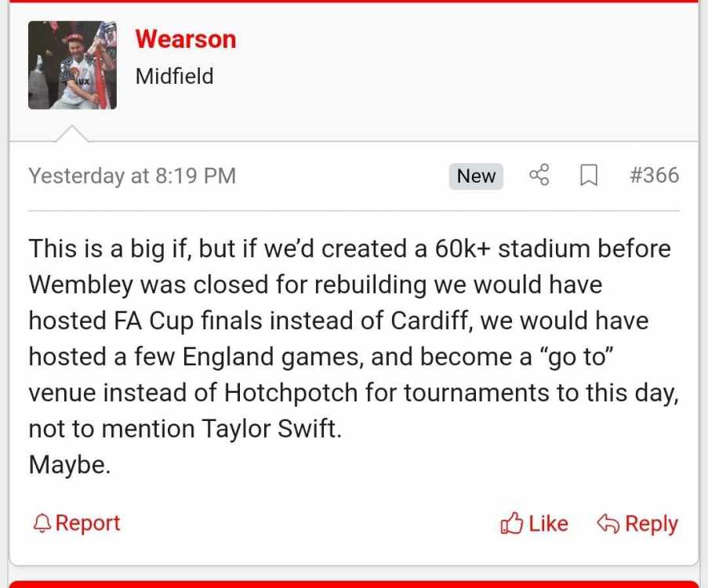This screenshot has height=588, width=708.
Task: Hit the thumbs-up icon beside Like
Action: click(511, 524)
